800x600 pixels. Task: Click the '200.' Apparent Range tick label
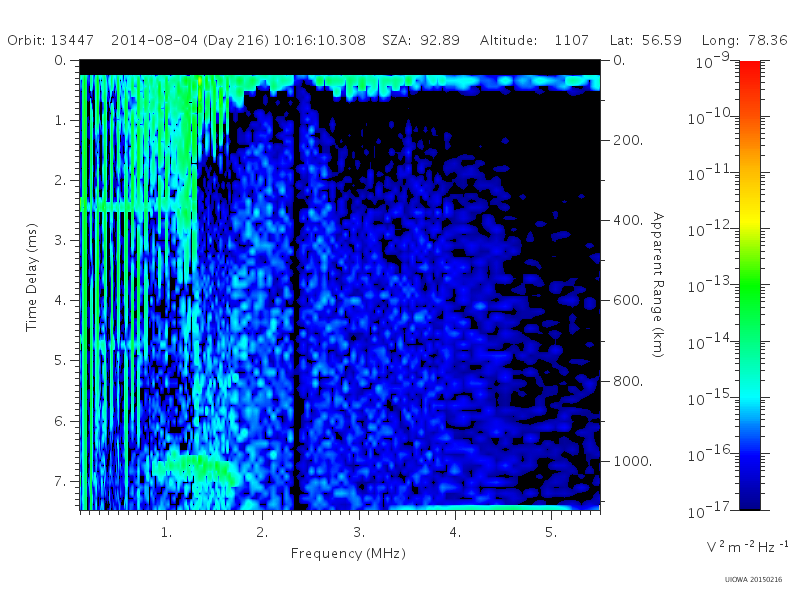628,140
